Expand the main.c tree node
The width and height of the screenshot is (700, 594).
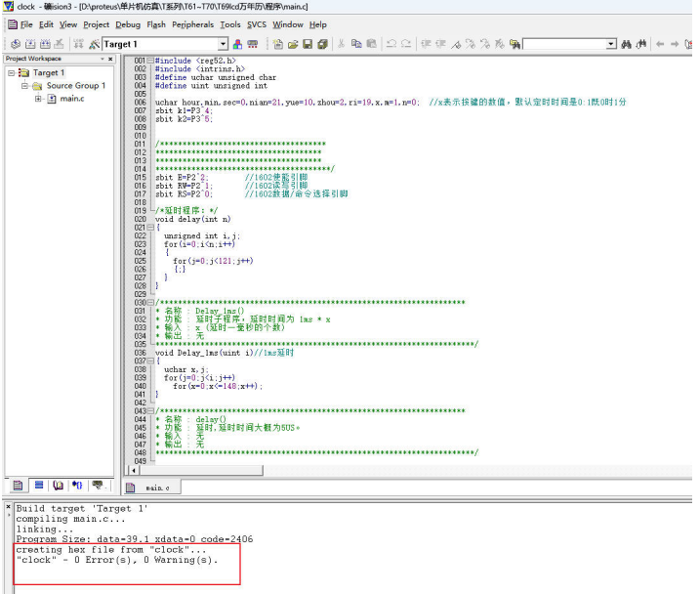click(38, 99)
